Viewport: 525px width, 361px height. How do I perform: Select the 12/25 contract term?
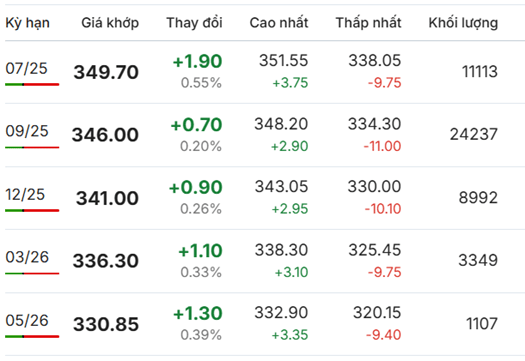pos(25,194)
